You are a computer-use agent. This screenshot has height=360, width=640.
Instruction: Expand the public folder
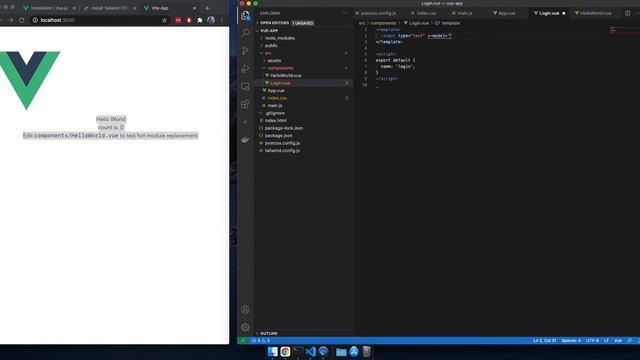tap(271, 45)
